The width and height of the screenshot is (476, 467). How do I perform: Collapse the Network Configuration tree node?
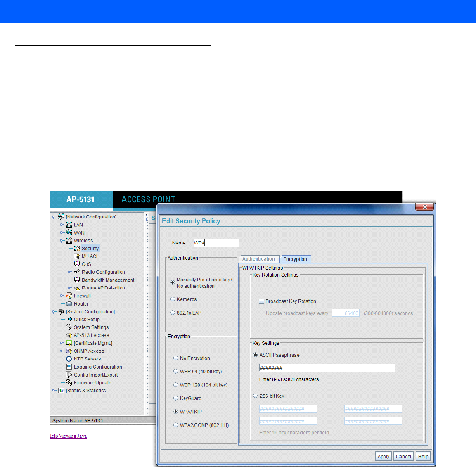(53, 217)
